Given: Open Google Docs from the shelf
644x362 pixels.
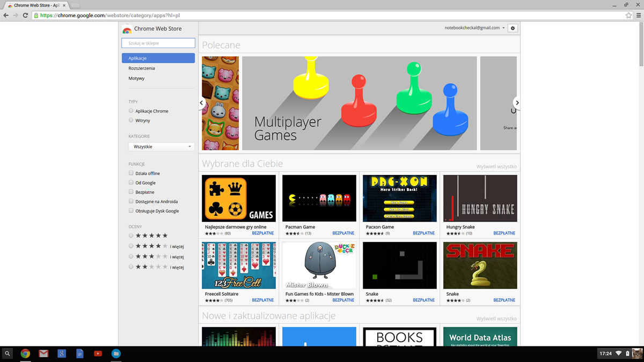Looking at the screenshot, I should [79, 353].
